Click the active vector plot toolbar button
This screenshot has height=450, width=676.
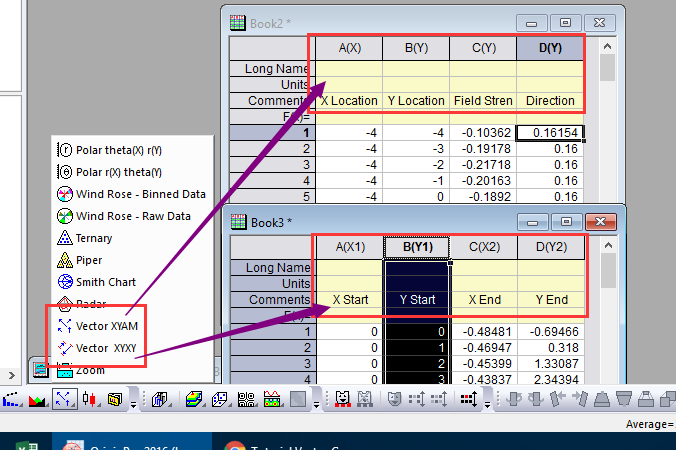point(64,399)
